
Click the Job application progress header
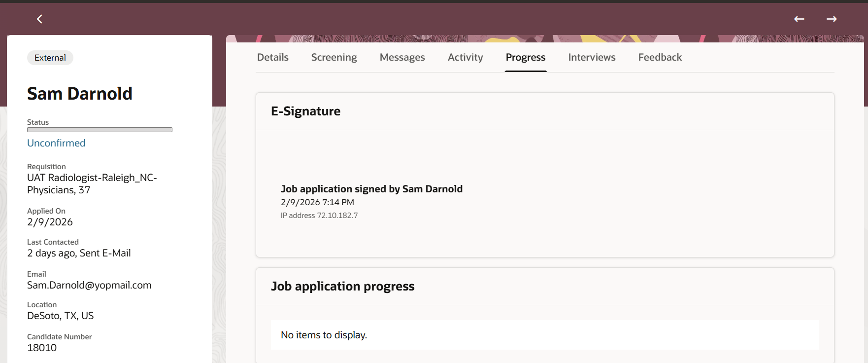tap(343, 286)
